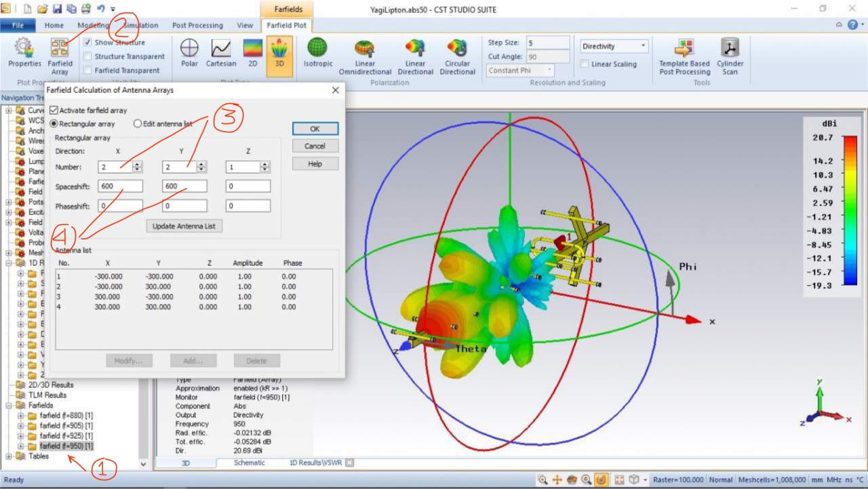
Task: Undo the last action
Action: 100,9
